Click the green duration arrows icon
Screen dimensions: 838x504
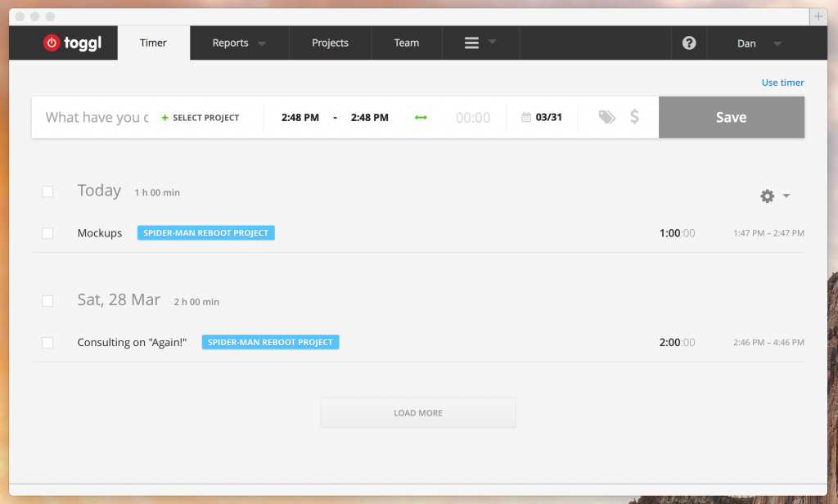(421, 118)
